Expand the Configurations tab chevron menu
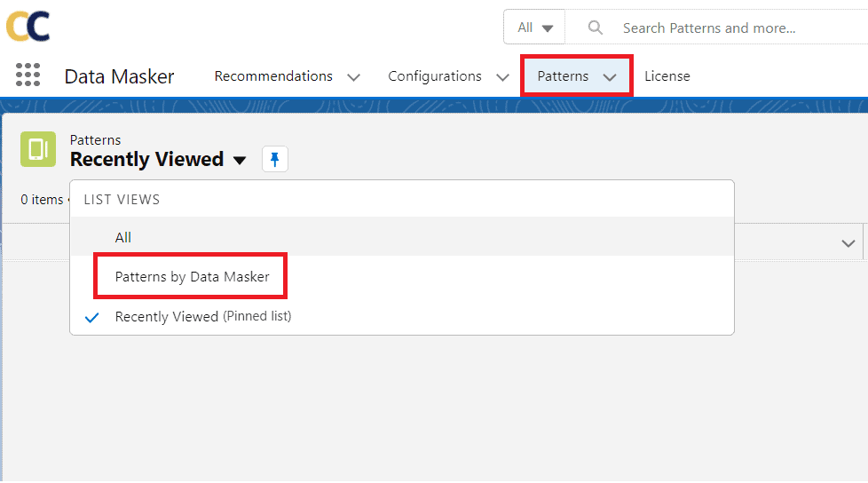The image size is (868, 483). tap(502, 77)
